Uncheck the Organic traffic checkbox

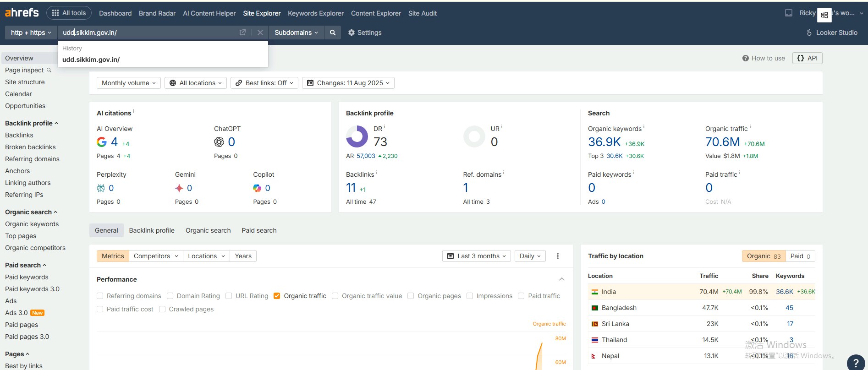[277, 296]
